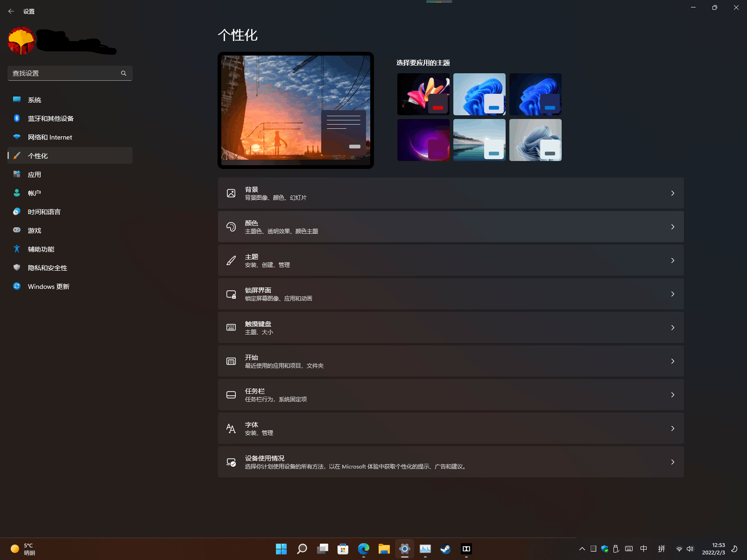747x560 pixels.
Task: Open the 应用 settings category
Action: point(70,174)
